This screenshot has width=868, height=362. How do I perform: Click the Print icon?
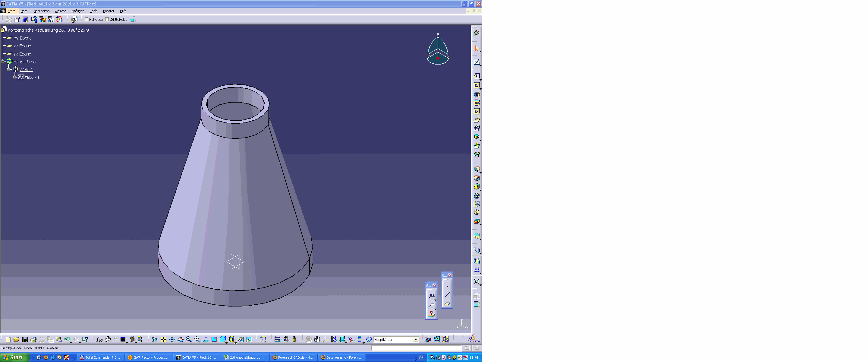33,339
